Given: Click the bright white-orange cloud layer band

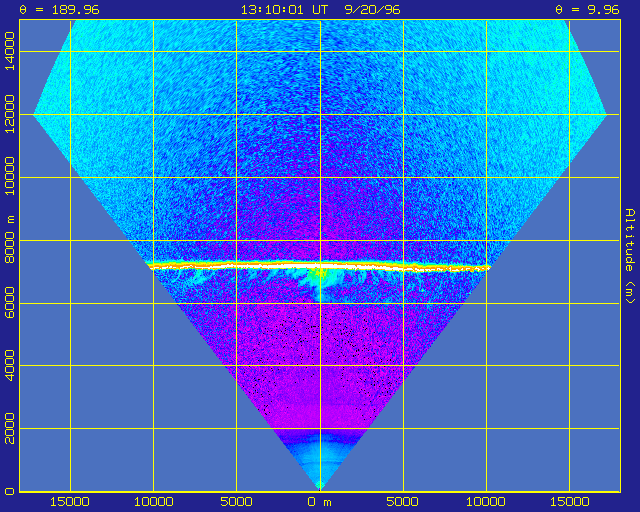Looking at the screenshot, I should tap(320, 266).
